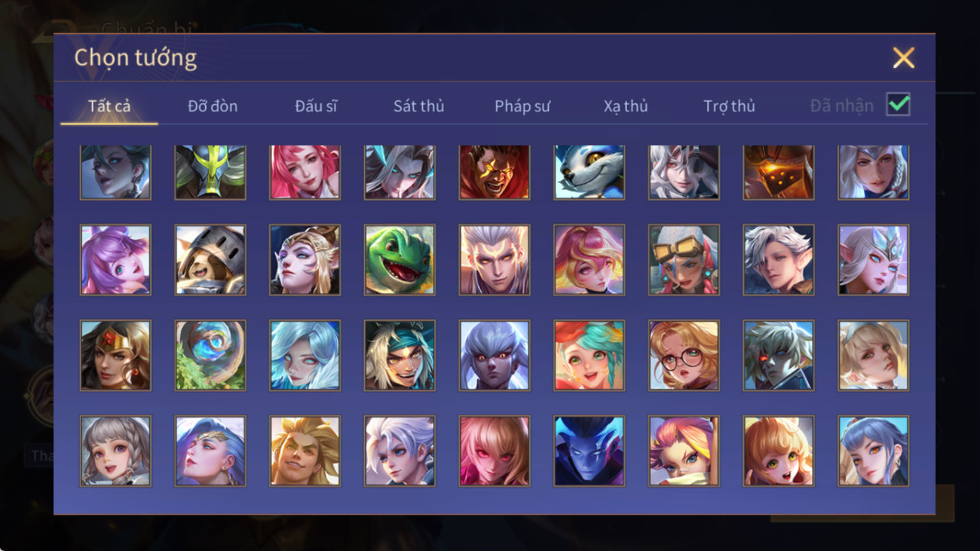
Task: Select the green chameleon hero portrait
Action: pyautogui.click(x=399, y=260)
